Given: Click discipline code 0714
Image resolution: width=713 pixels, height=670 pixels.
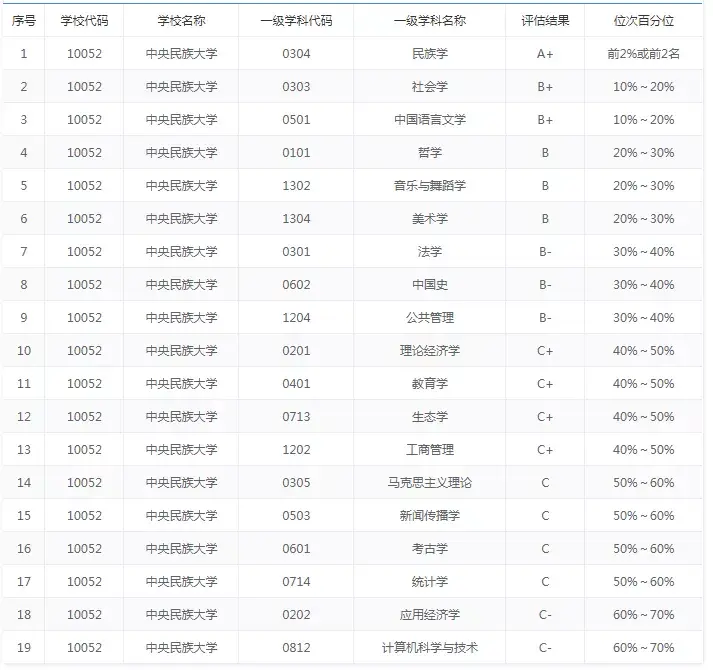Looking at the screenshot, I should (x=296, y=581).
